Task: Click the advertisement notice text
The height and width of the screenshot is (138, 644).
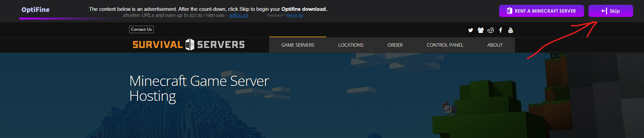Action: tap(208, 9)
